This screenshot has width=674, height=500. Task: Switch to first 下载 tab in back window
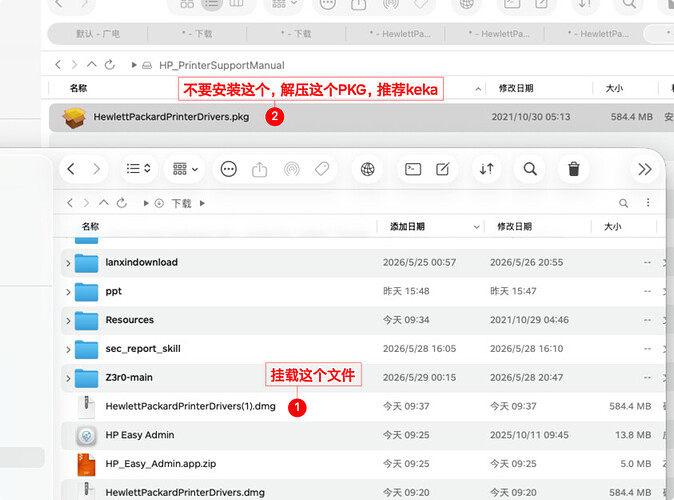pos(197,34)
